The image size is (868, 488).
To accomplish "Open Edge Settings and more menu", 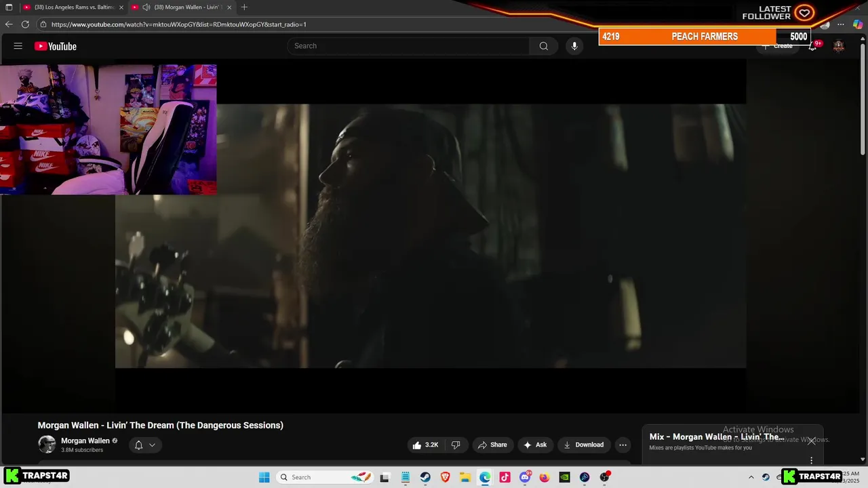I will (x=841, y=24).
